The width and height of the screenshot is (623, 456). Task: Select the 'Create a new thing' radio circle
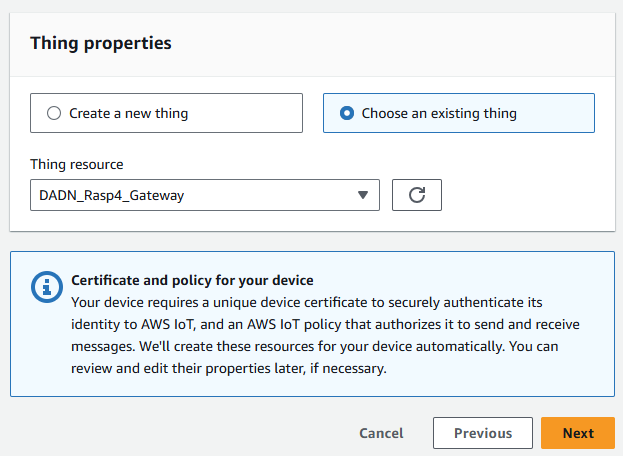click(x=54, y=114)
